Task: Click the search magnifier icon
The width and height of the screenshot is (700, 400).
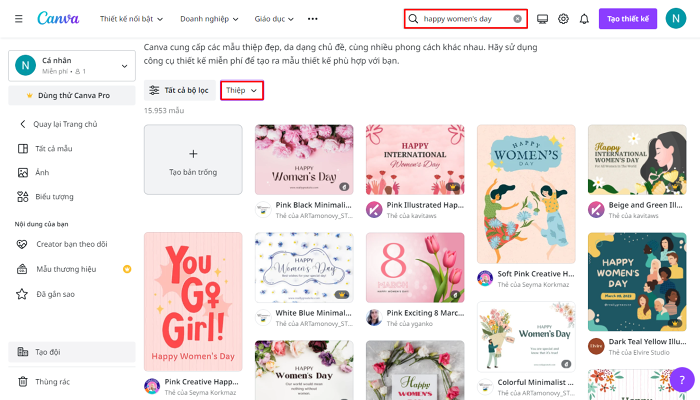Action: tap(413, 19)
